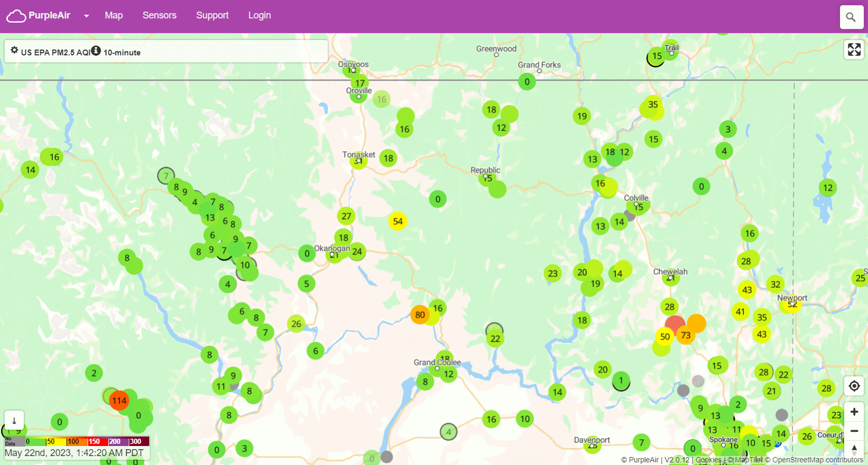This screenshot has height=465, width=868.
Task: Open map settings gear icon
Action: [14, 50]
